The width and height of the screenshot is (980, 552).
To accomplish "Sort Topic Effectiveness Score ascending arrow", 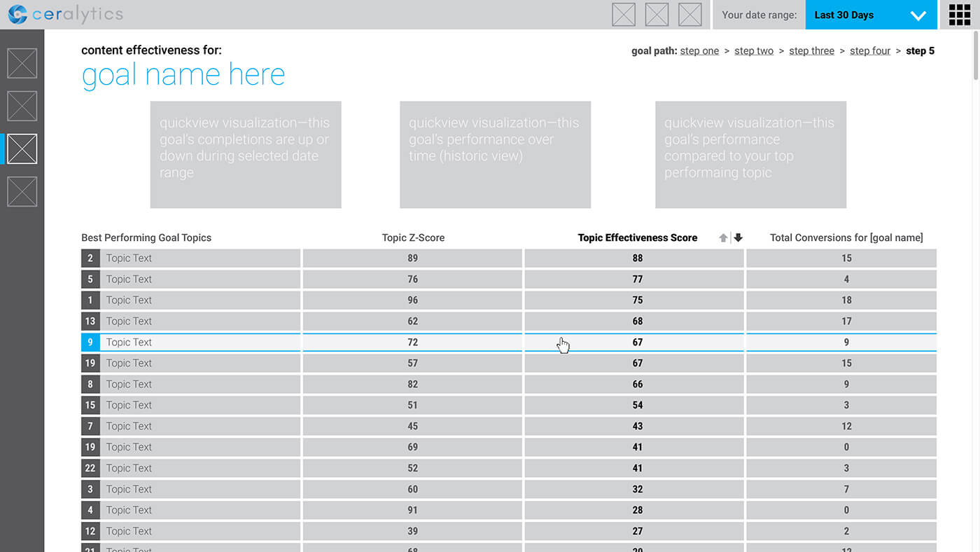I will 723,238.
